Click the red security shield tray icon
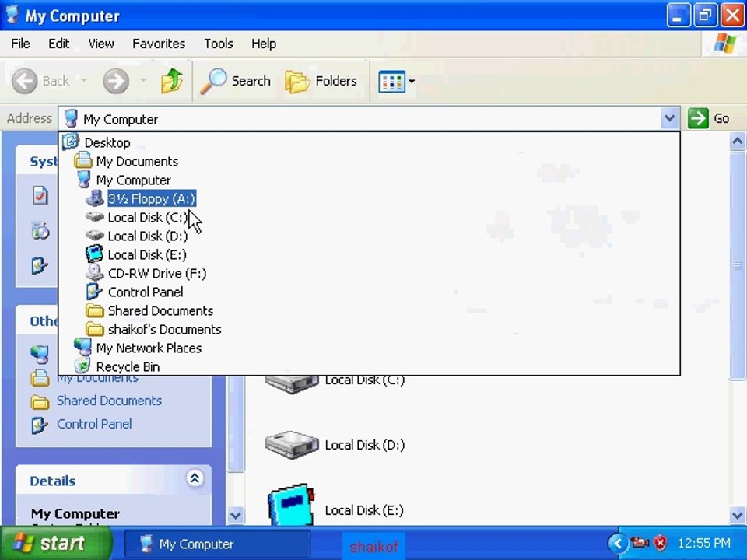Screen dimensions: 747x560 pos(660,543)
